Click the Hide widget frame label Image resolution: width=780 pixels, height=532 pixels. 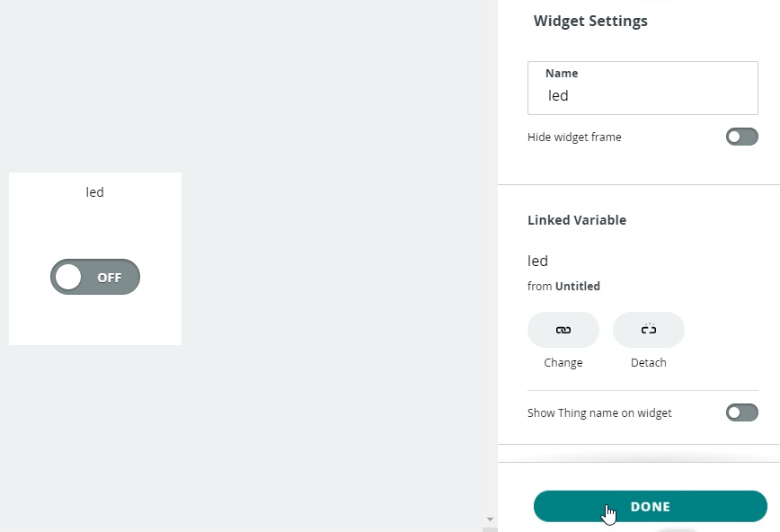[x=574, y=137]
